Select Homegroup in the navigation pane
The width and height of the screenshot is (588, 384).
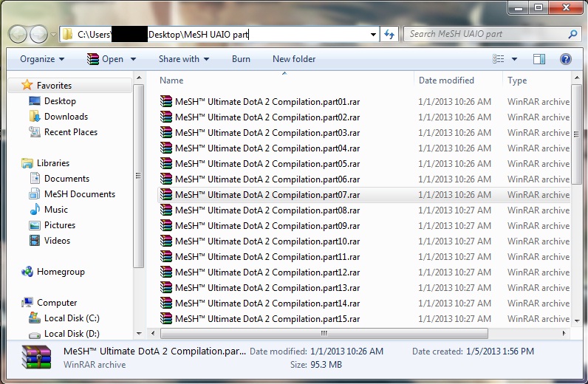tap(61, 272)
